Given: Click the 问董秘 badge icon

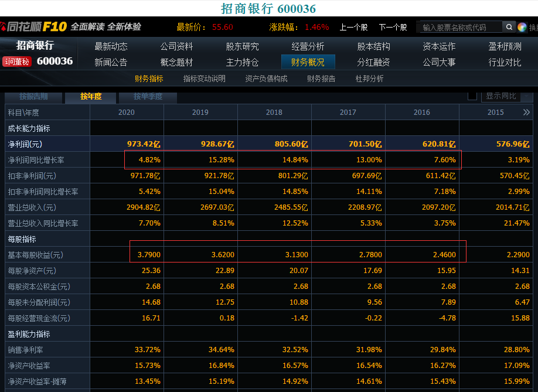Looking at the screenshot, I should click(x=16, y=61).
